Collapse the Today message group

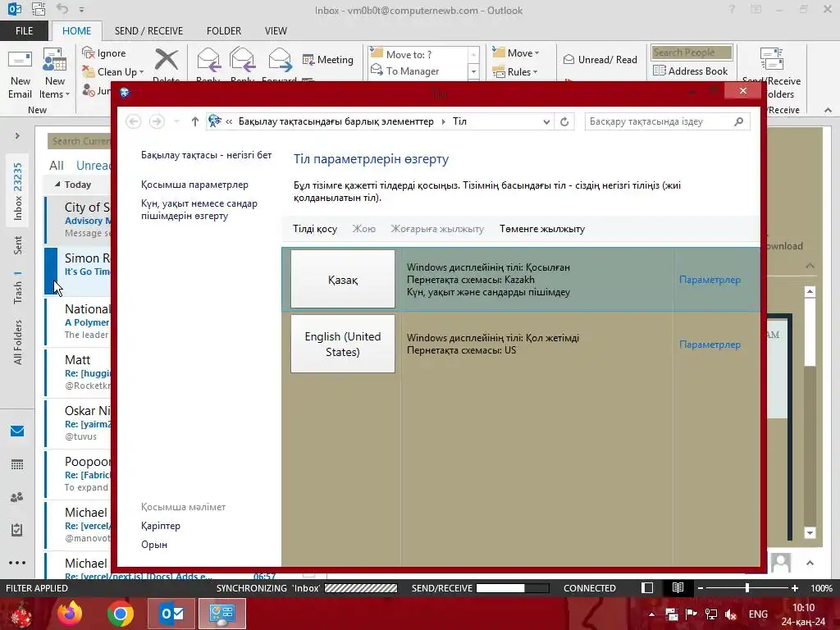pos(57,185)
